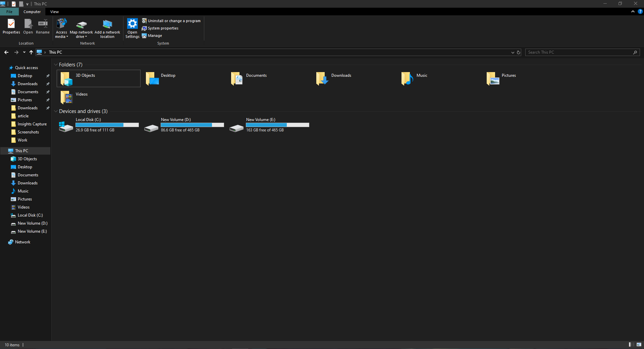Select Quick access in the sidebar
Viewport: 644px width, 349px height.
(26, 68)
